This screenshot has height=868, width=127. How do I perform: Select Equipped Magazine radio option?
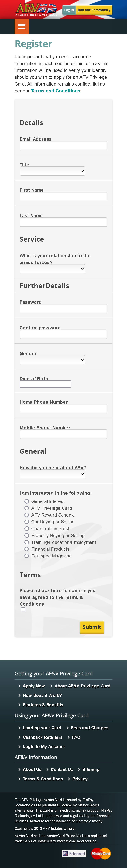point(27,556)
